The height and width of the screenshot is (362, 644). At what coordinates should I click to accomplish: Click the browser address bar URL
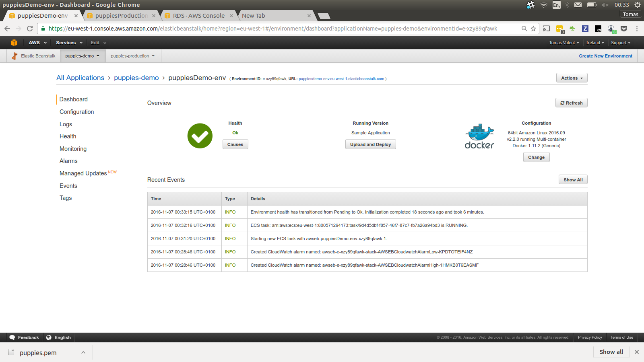(x=273, y=29)
